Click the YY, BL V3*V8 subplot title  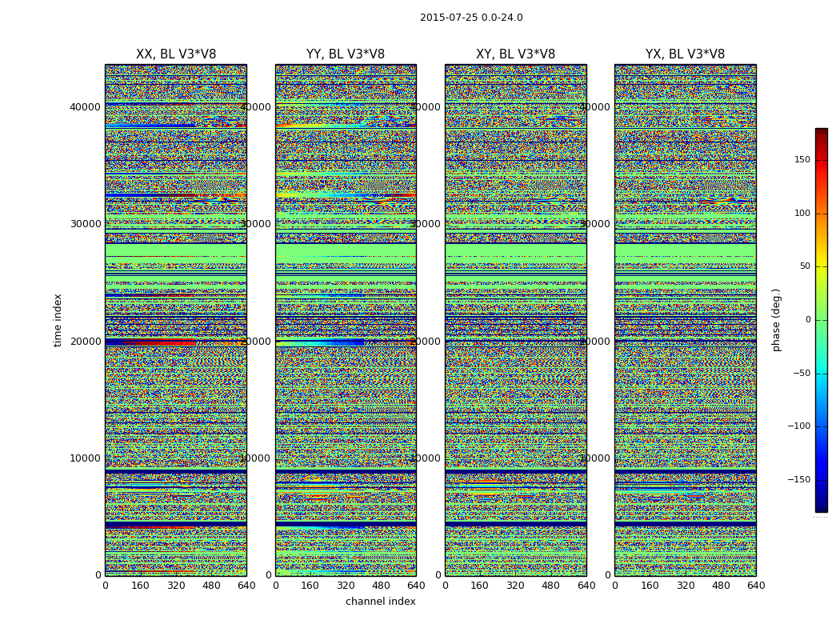point(346,54)
